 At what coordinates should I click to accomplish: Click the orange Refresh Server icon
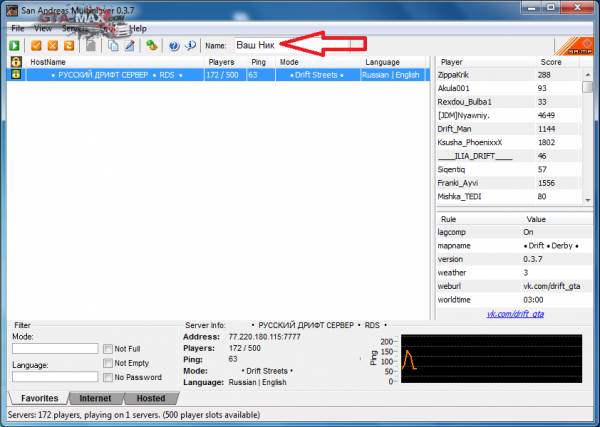click(69, 46)
